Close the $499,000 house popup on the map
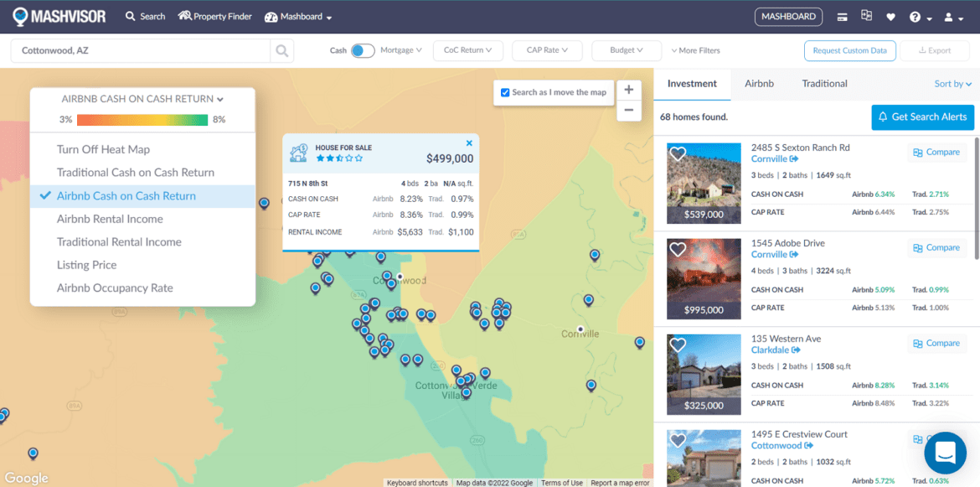 click(469, 142)
